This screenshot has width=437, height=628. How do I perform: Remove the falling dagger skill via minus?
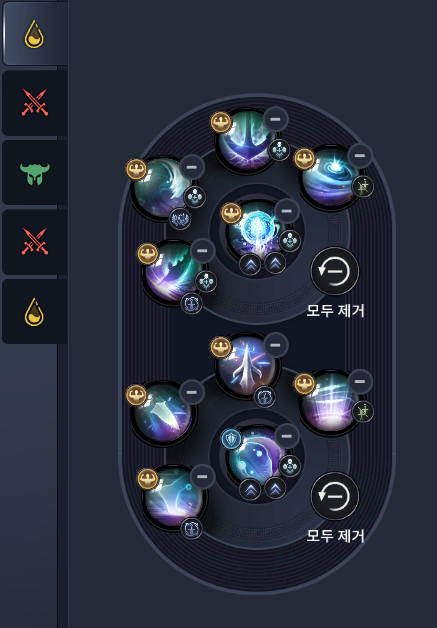click(191, 392)
